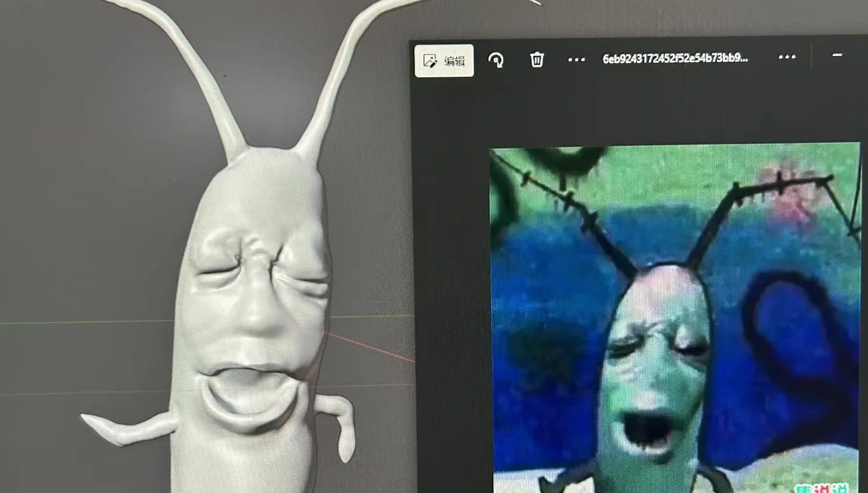Screen dimensions: 868x493
Task: Delete the photo using the trash icon
Action: (537, 59)
